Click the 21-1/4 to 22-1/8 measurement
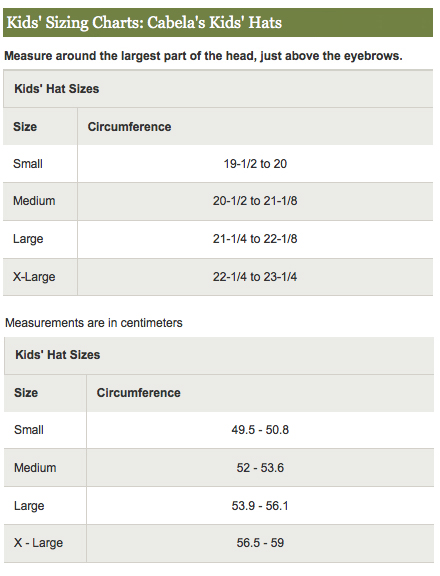 255,239
